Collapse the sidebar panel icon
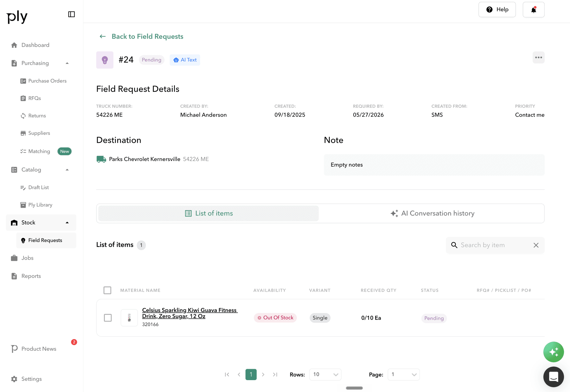570x392 pixels. tap(71, 14)
